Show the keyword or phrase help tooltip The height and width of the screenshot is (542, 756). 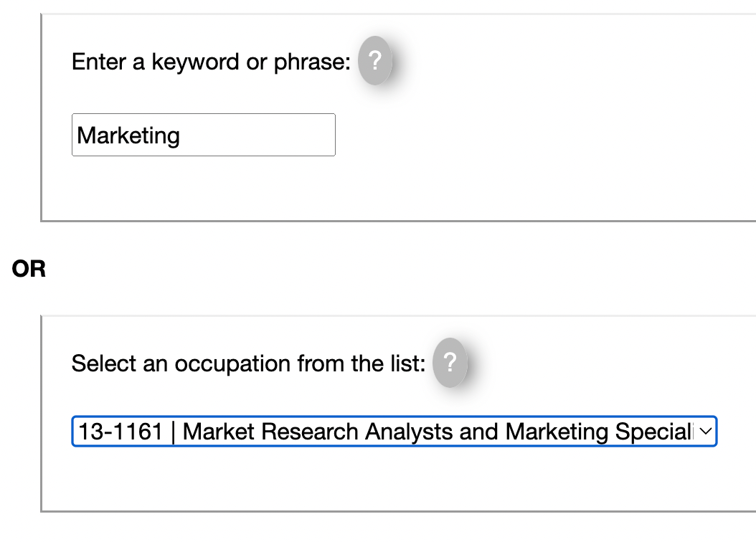pyautogui.click(x=374, y=62)
